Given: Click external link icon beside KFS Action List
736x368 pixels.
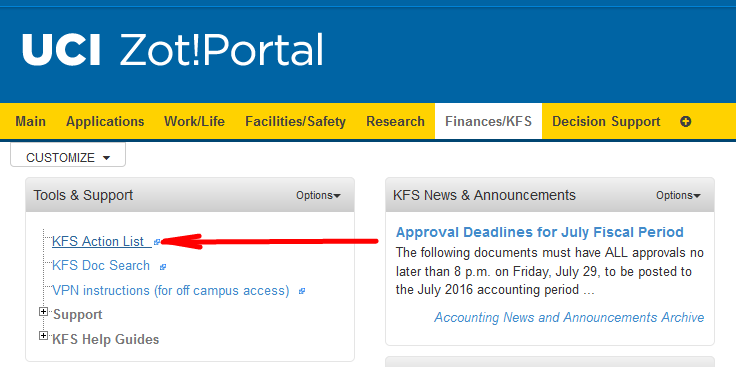Looking at the screenshot, I should pyautogui.click(x=157, y=242).
